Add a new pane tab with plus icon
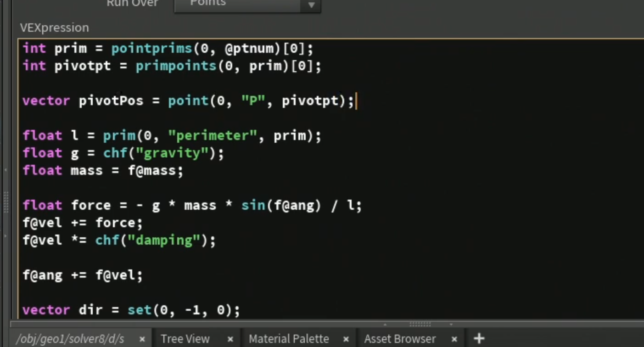The width and height of the screenshot is (644, 347). pyautogui.click(x=479, y=339)
